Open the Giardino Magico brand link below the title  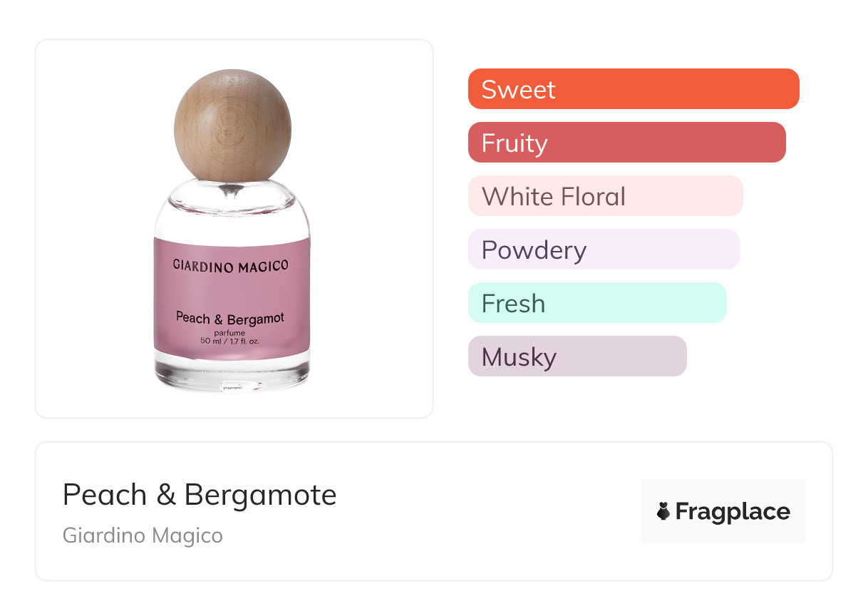[143, 535]
